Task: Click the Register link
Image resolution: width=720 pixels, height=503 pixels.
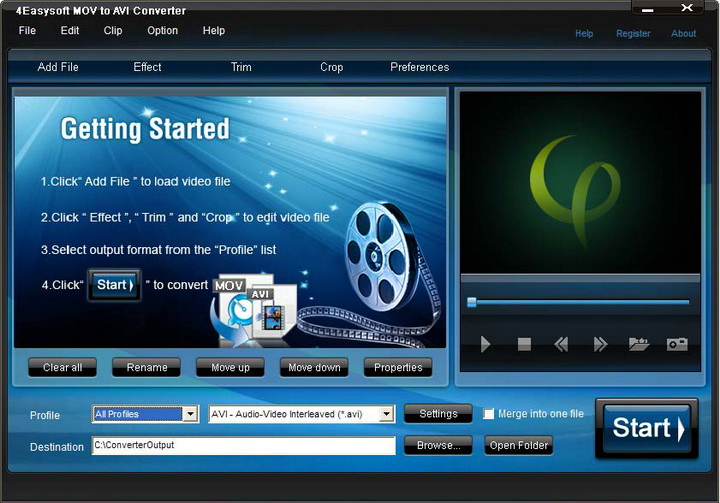Action: click(633, 34)
